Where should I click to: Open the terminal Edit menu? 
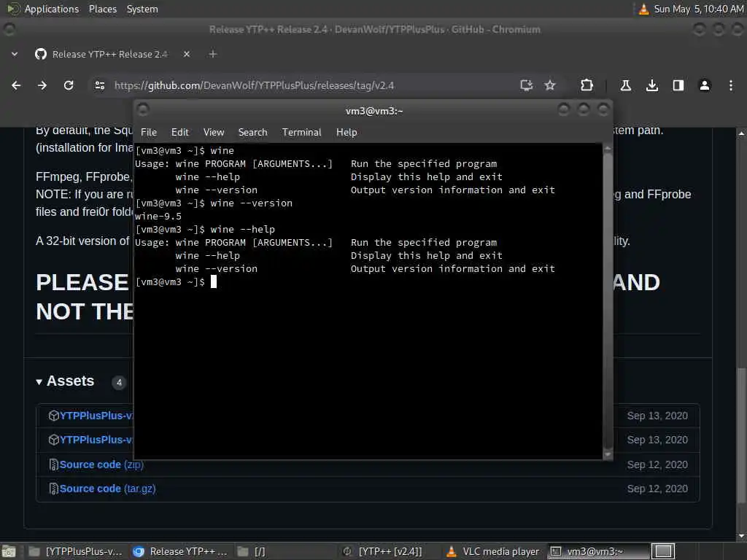(x=180, y=133)
